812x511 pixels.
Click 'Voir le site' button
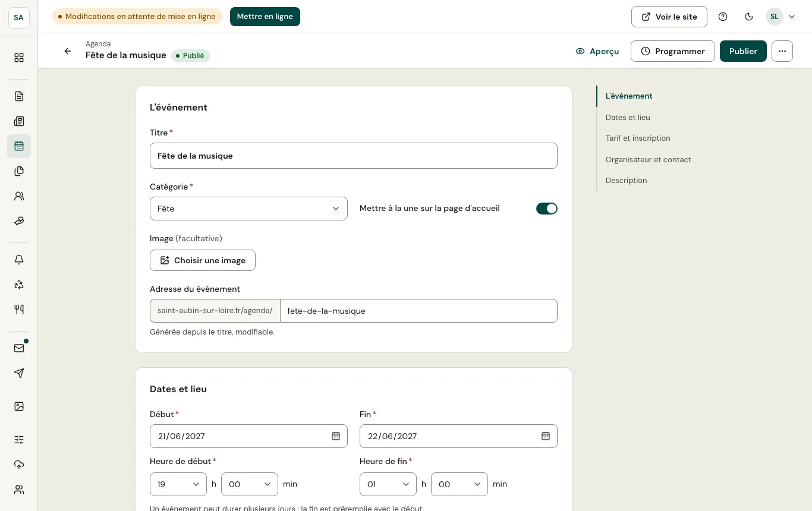coord(669,17)
